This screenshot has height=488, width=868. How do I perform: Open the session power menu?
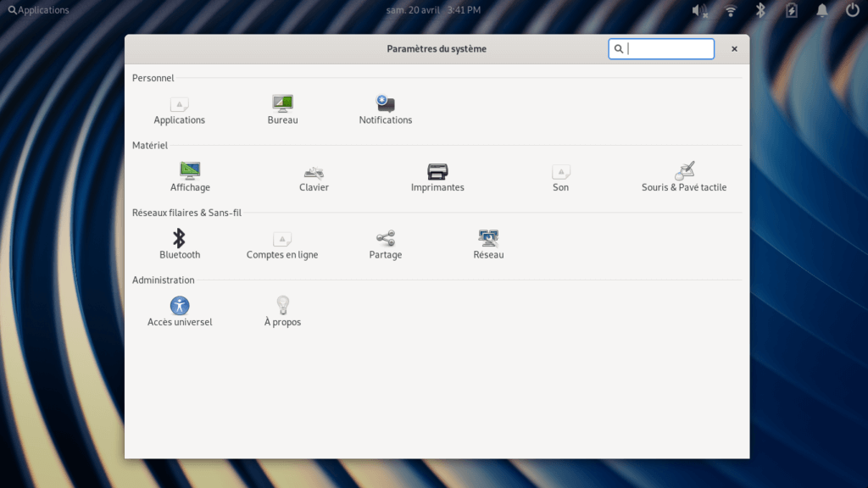click(853, 10)
